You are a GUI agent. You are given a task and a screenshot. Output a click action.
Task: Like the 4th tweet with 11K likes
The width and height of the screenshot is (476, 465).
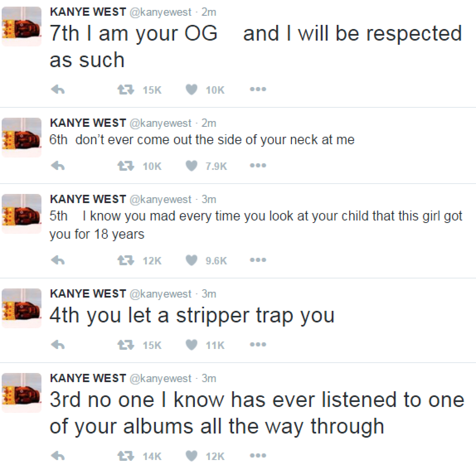pos(192,344)
